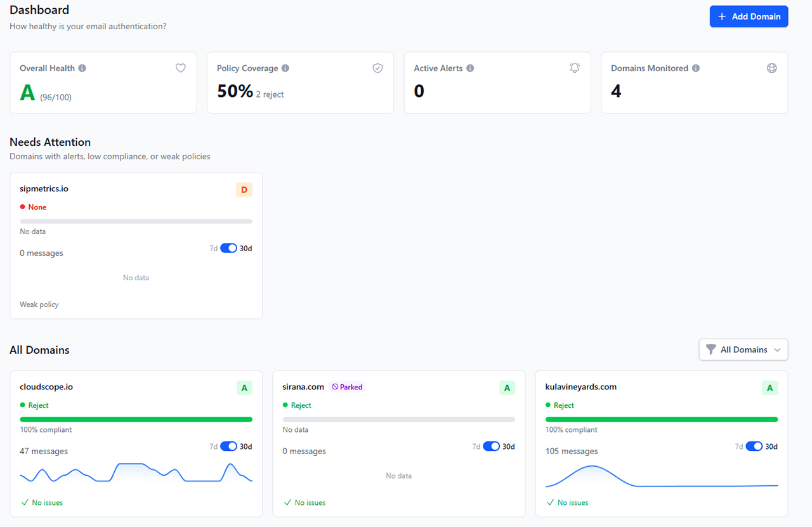This screenshot has width=812, height=527.
Task: Click the info icon next to Active Alerts
Action: pyautogui.click(x=470, y=68)
